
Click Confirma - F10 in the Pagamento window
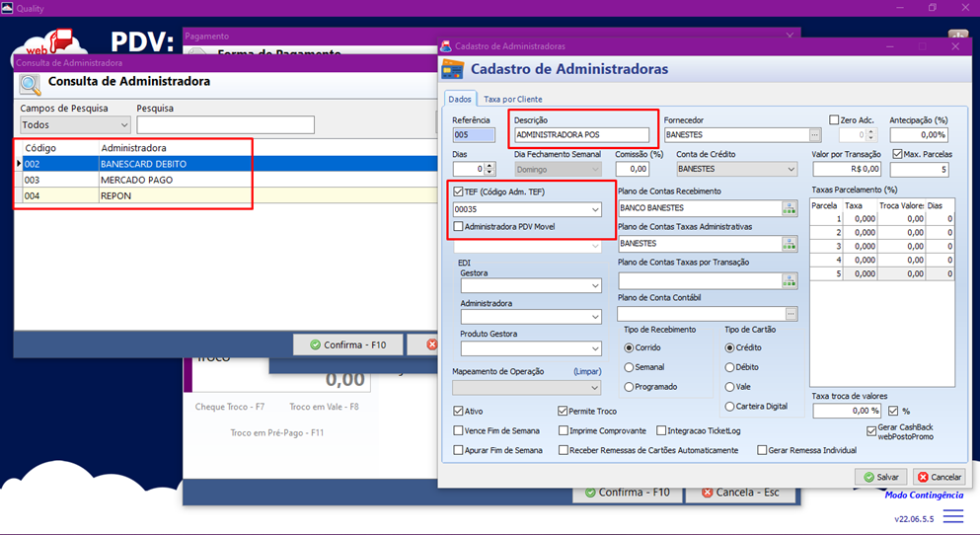tap(628, 493)
